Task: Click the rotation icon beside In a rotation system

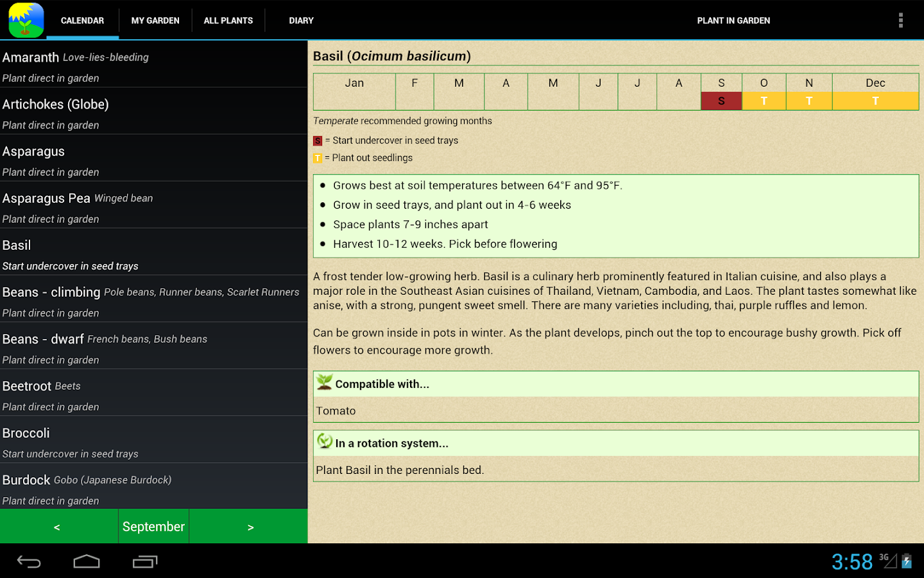Action: [x=325, y=442]
